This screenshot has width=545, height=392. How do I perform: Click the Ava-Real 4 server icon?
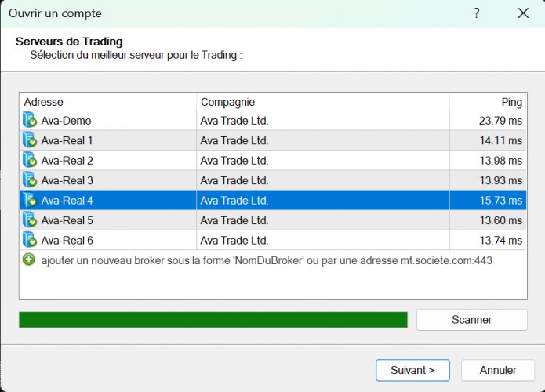[x=30, y=200]
